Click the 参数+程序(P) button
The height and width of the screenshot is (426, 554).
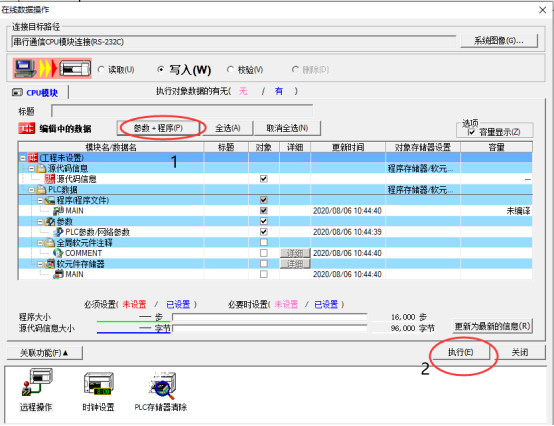[159, 128]
